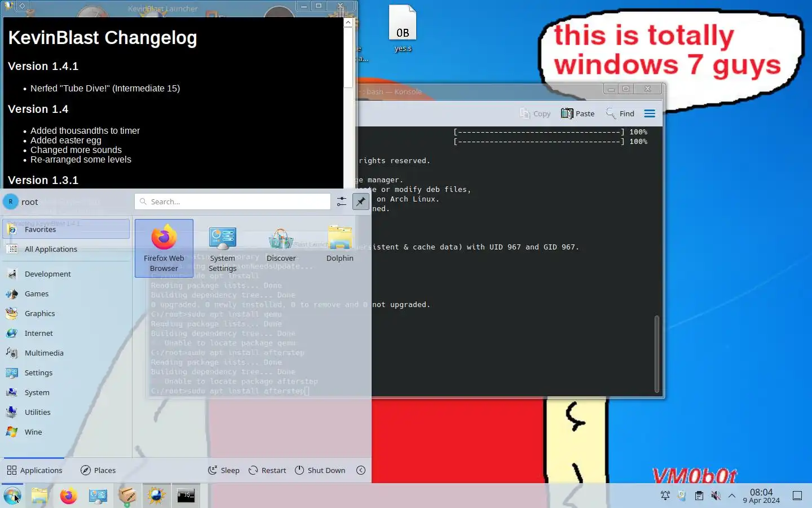812x508 pixels.
Task: Open System Settings from the taskbar
Action: click(98, 496)
